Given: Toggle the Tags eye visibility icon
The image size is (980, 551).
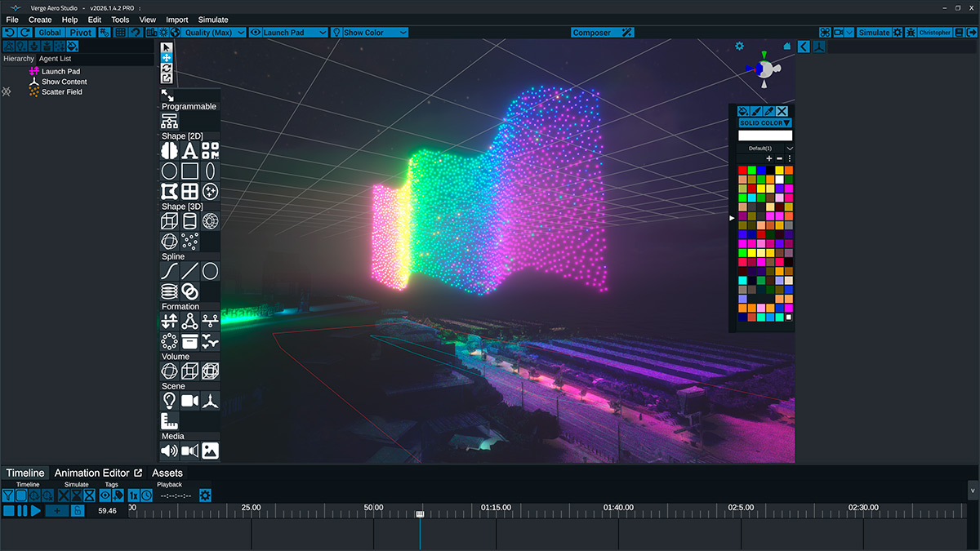Looking at the screenshot, I should [105, 495].
